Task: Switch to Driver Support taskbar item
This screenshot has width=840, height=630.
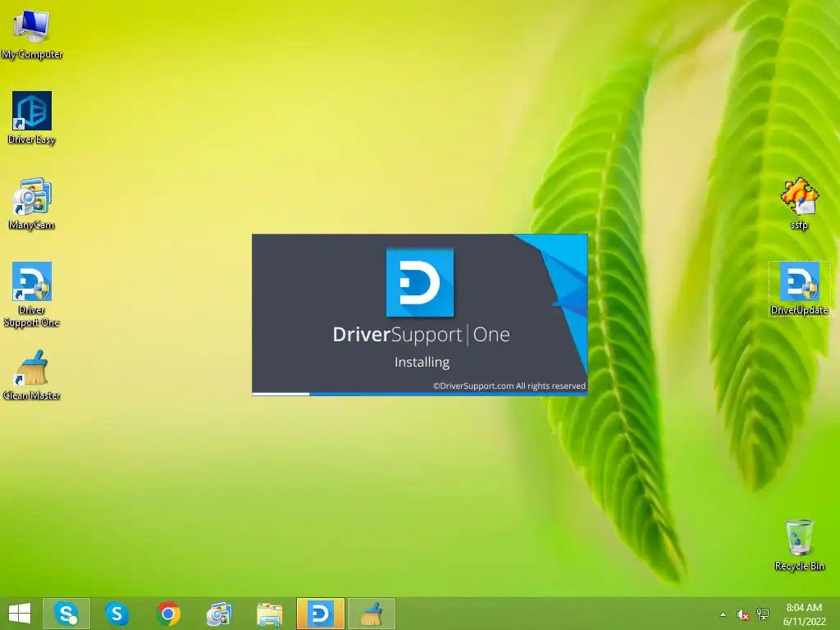Action: pyautogui.click(x=321, y=614)
